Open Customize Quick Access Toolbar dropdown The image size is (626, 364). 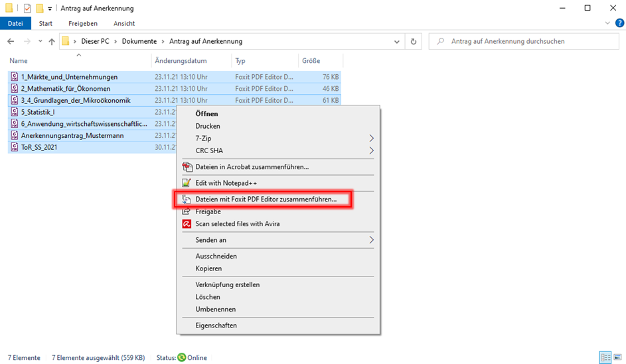[50, 9]
